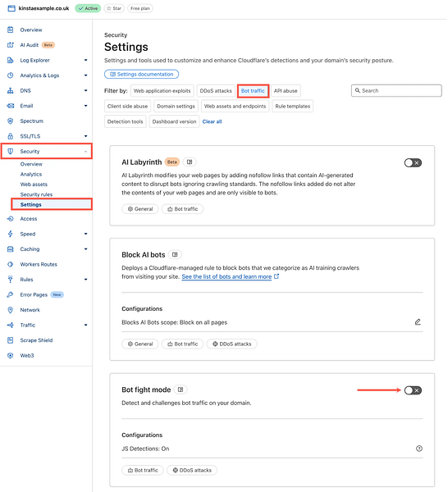448x492 pixels.
Task: Click Clear all filters link
Action: pos(212,121)
